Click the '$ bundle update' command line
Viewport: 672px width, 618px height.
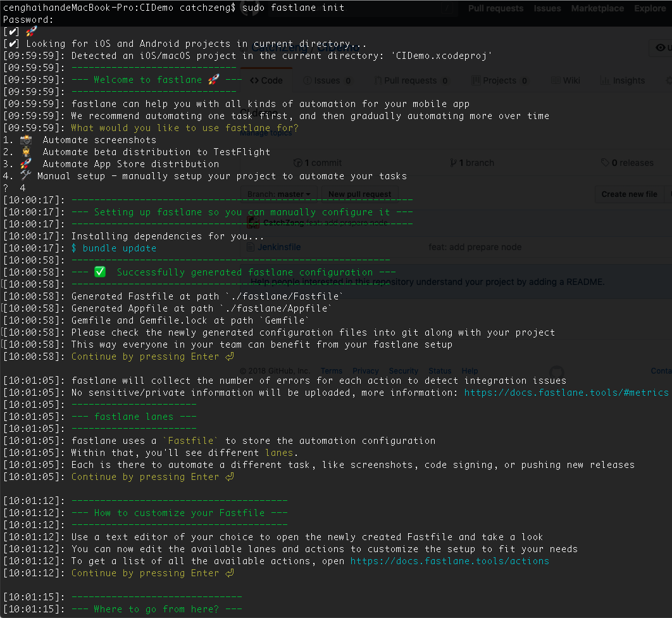(x=113, y=248)
